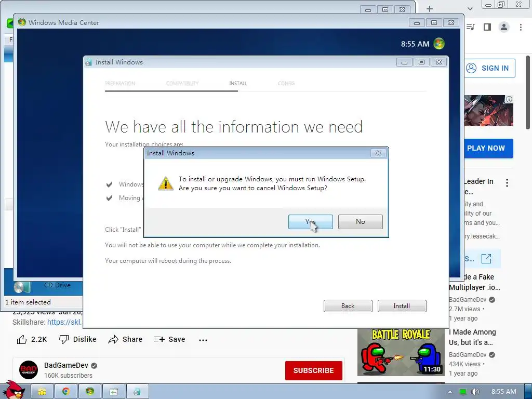The image size is (532, 399).
Task: Click the YouTube page vertical scrollbar
Action: [528, 92]
